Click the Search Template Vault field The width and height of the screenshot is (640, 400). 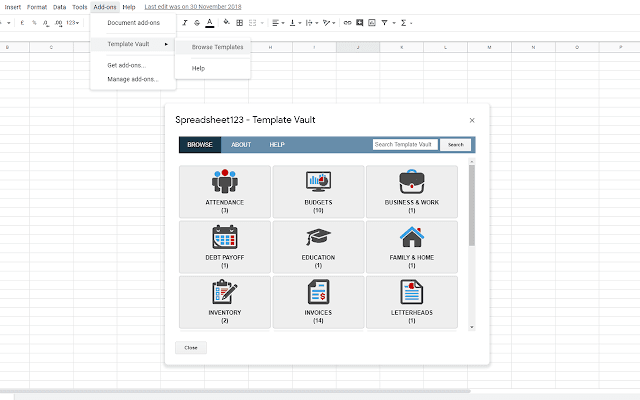(x=405, y=145)
